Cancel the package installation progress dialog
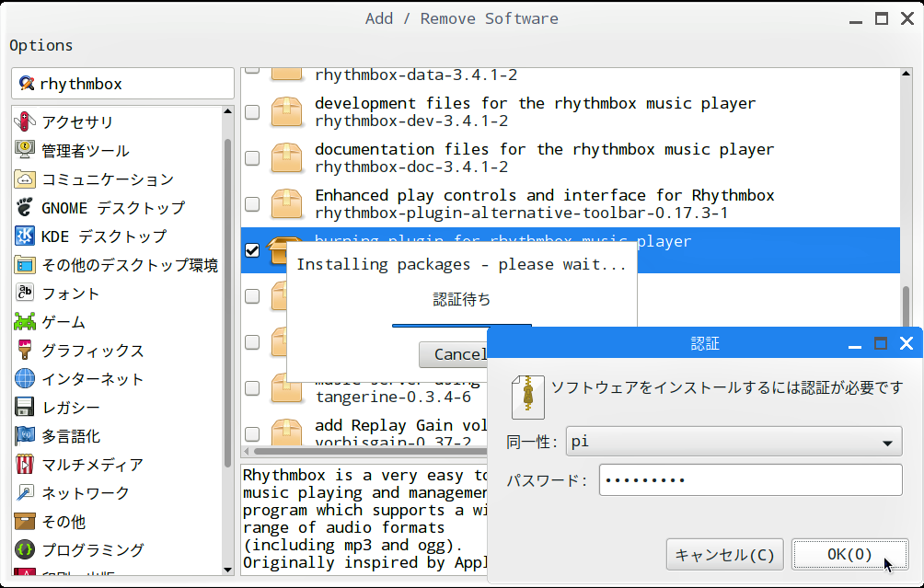The height and width of the screenshot is (588, 924). pyautogui.click(x=453, y=354)
